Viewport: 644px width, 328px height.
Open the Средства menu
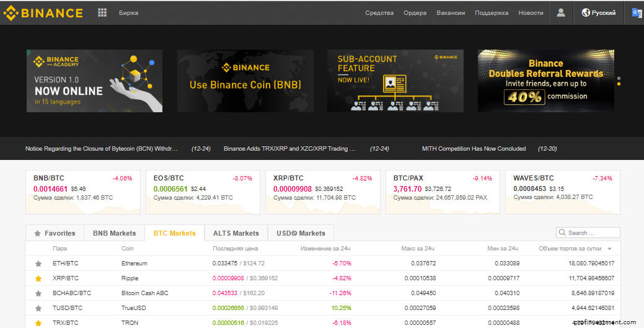pos(379,13)
